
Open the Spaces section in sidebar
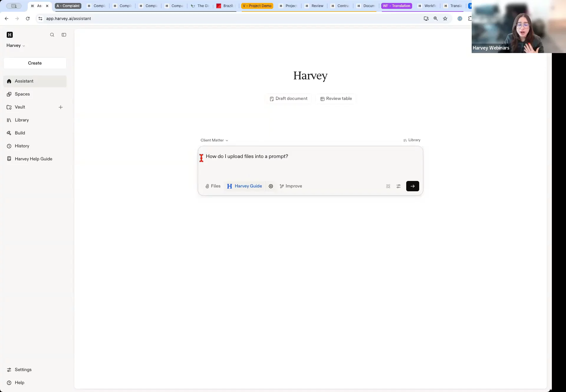point(22,94)
